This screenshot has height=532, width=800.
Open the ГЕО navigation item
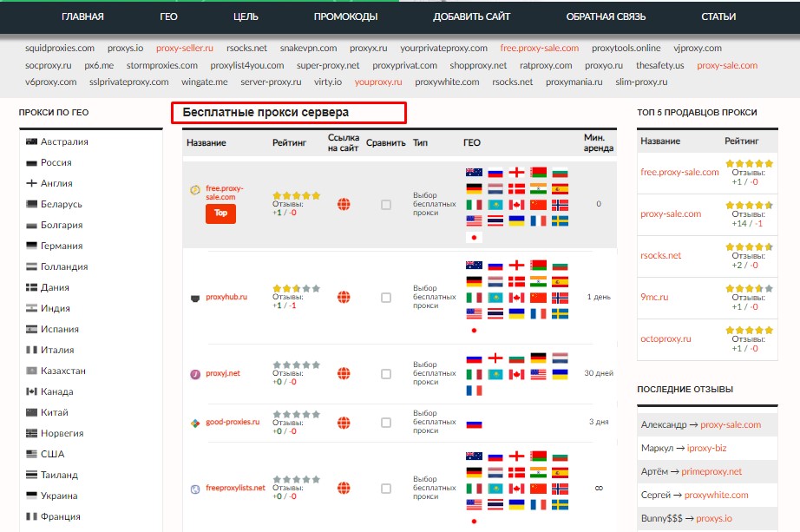click(168, 16)
